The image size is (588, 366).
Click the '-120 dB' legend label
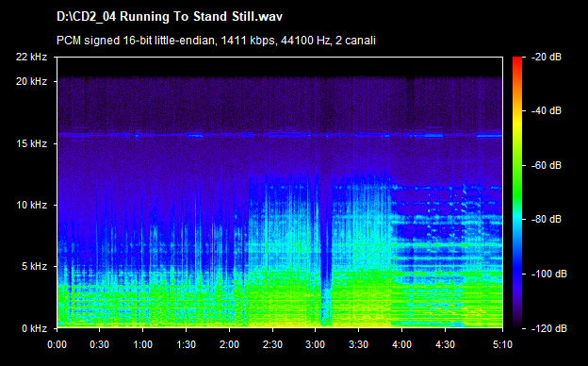click(549, 328)
